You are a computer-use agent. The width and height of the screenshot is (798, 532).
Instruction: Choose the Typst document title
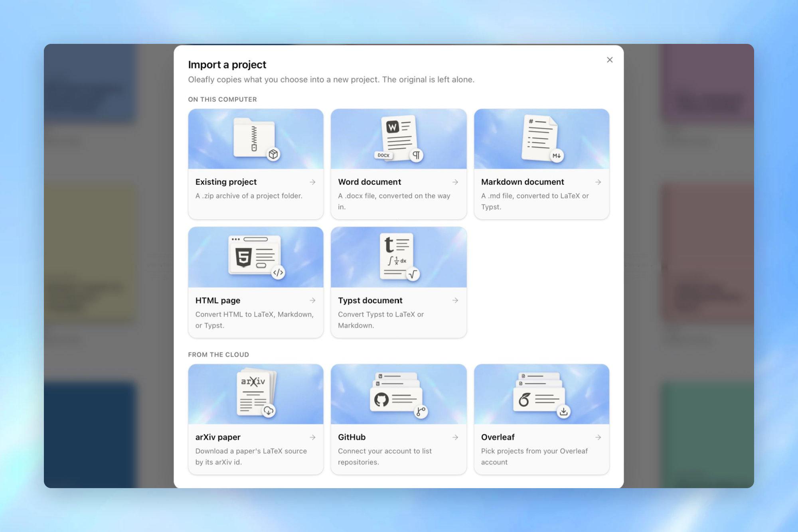[370, 300]
